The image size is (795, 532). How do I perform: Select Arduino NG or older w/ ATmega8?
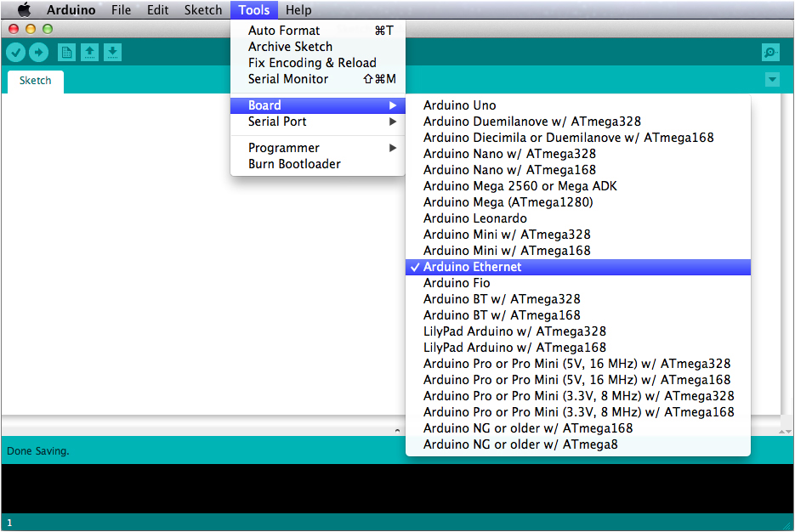(578, 444)
